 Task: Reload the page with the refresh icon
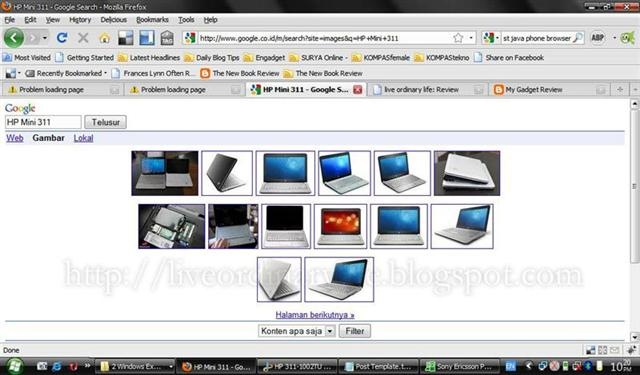click(x=62, y=38)
